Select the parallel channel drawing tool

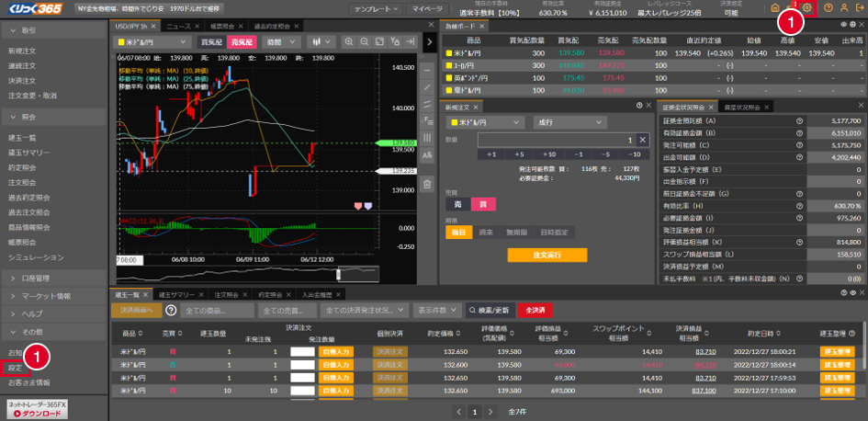(427, 104)
